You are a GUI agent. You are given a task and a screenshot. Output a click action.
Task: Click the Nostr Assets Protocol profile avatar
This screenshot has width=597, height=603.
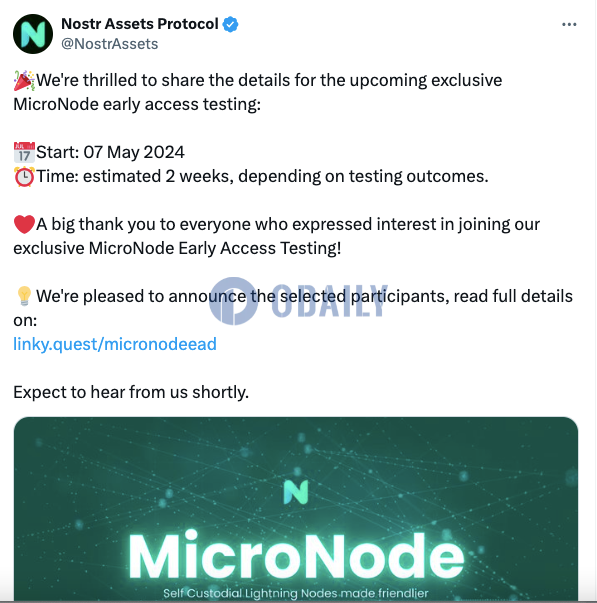click(x=33, y=34)
